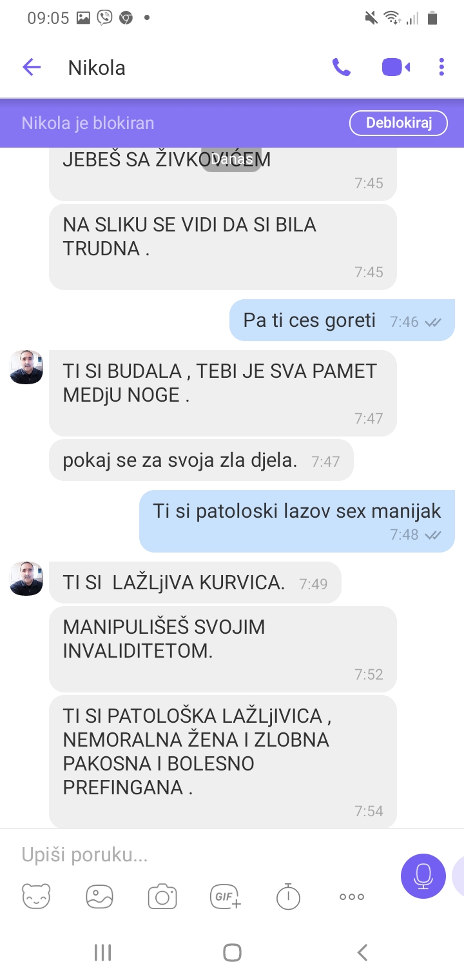Open the three-dot options menu
This screenshot has width=464, height=980.
click(441, 67)
